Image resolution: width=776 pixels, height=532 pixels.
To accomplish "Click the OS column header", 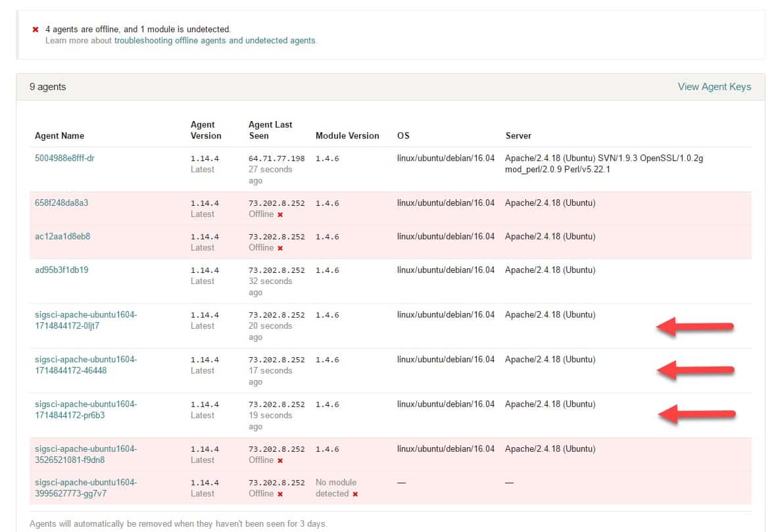I will click(x=403, y=135).
